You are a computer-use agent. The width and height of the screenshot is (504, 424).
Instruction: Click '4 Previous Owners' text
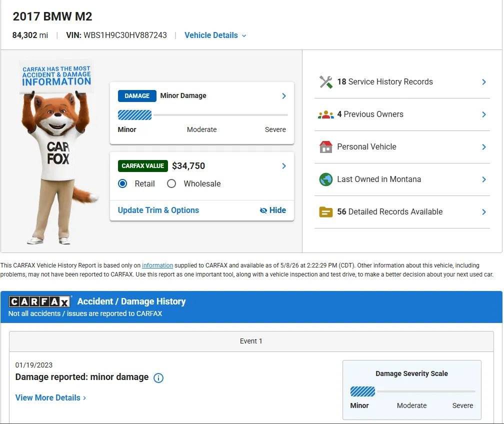click(370, 114)
